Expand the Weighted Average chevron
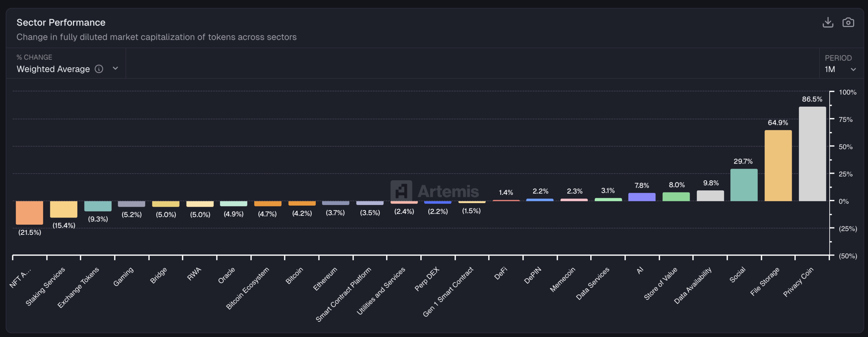This screenshot has height=337, width=868. (x=115, y=69)
